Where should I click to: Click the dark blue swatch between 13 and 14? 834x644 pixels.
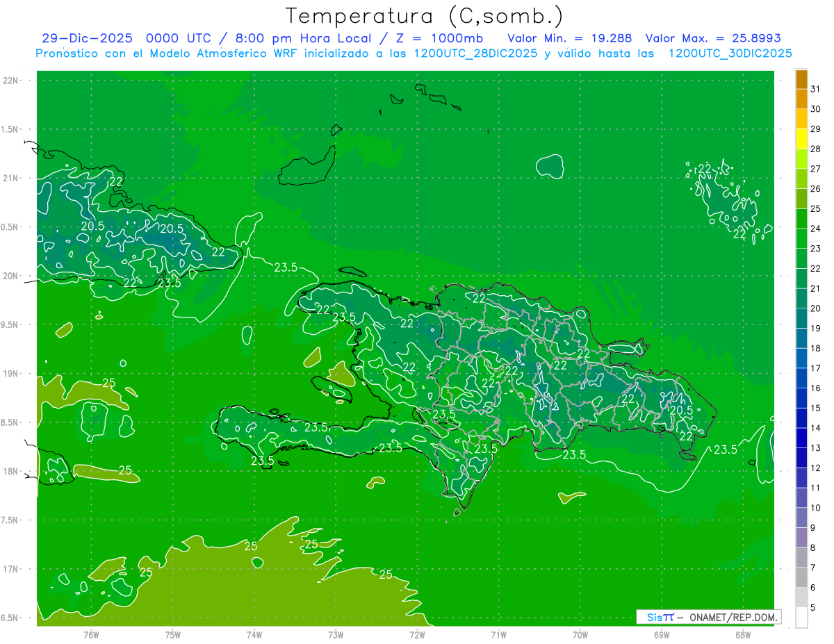[801, 438]
